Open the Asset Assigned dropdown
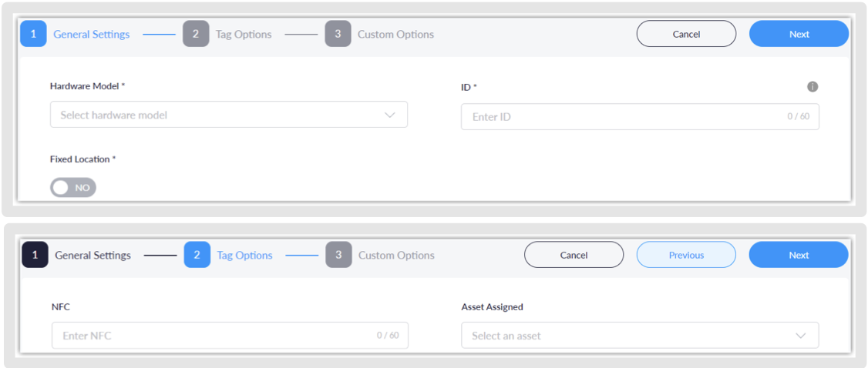Viewport: 868px width, 368px height. tap(628, 336)
